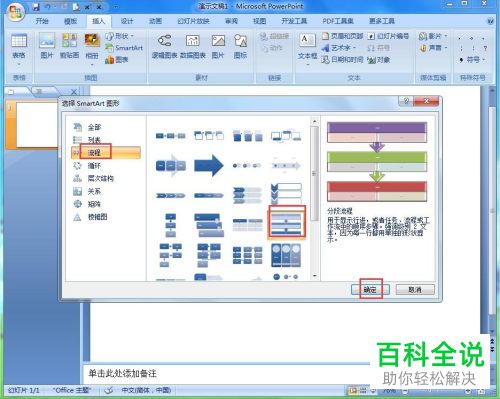Click the SmartArt ribbon button
Viewport: 500px width, 399px height.
(124, 48)
